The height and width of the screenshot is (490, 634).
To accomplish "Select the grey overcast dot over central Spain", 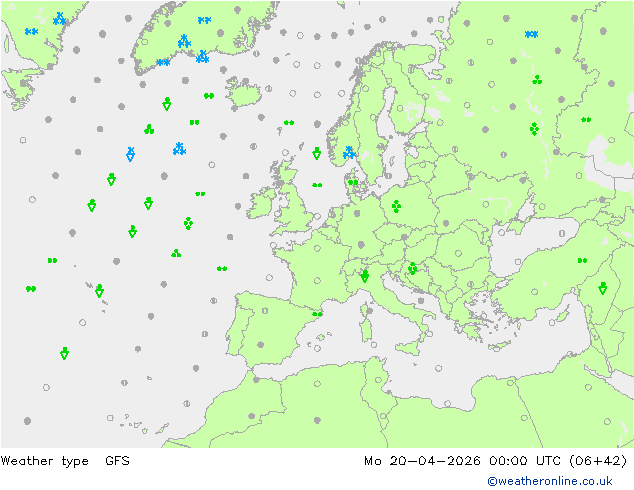I will [x=260, y=345].
